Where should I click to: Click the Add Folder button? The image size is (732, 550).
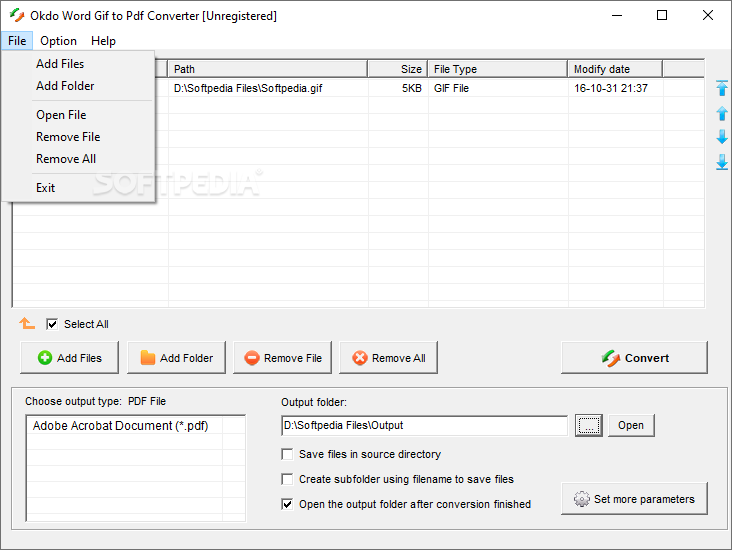[176, 358]
